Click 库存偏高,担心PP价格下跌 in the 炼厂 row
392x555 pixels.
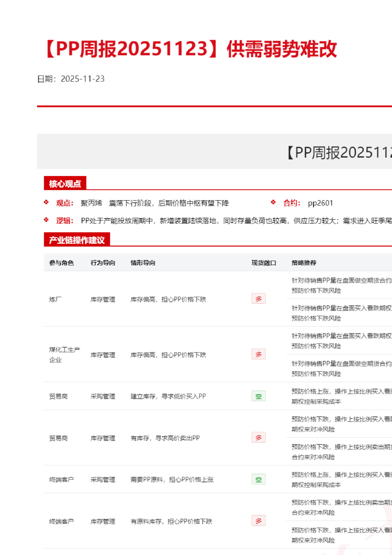coord(168,299)
